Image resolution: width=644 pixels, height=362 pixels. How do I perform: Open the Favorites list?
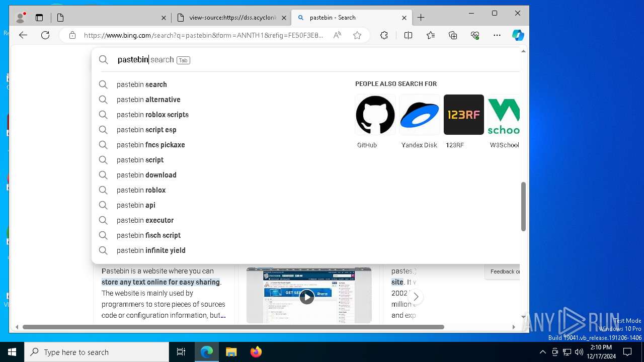pos(431,35)
